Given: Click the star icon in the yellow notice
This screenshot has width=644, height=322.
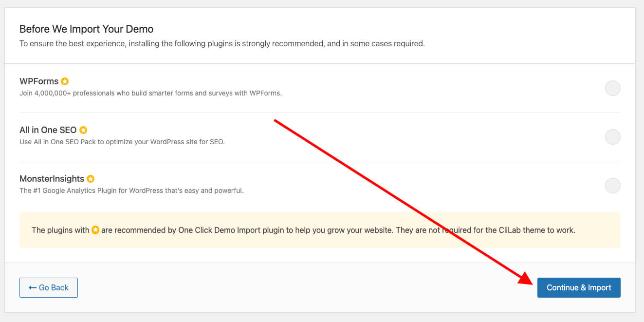Looking at the screenshot, I should click(95, 230).
